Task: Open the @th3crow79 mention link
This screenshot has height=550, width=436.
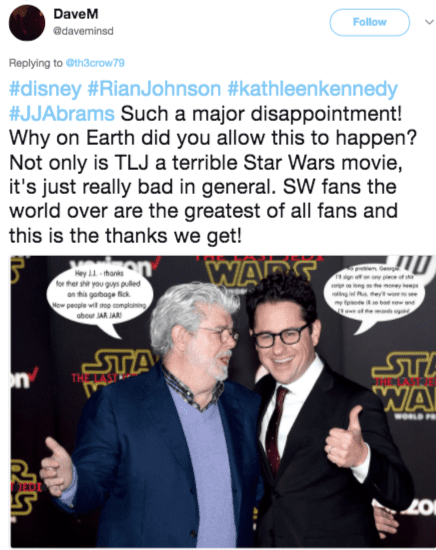Action: pos(95,63)
